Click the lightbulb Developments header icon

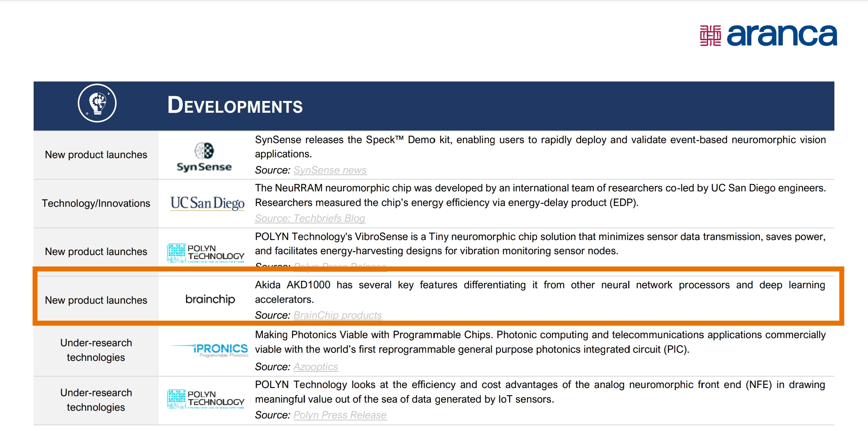[x=97, y=103]
